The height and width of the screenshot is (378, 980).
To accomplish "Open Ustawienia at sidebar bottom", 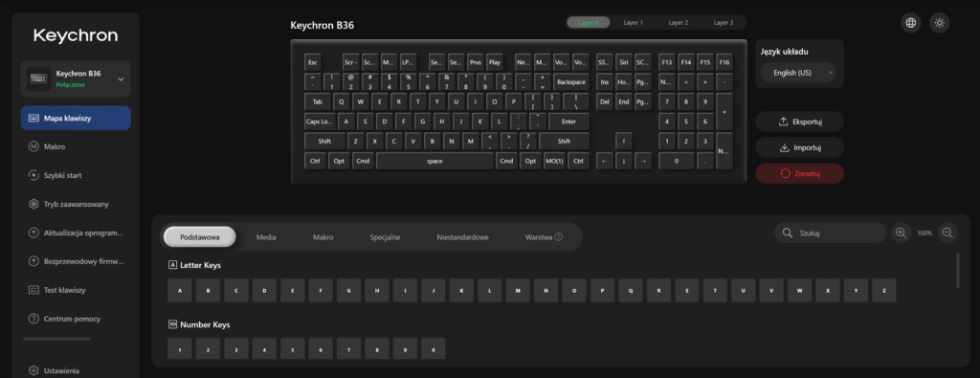I will [x=76, y=370].
